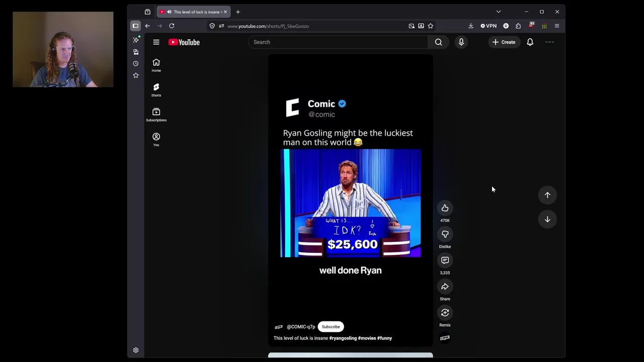Viewport: 644px width, 362px height.
Task: Open the account avatar menu
Action: coord(549,42)
